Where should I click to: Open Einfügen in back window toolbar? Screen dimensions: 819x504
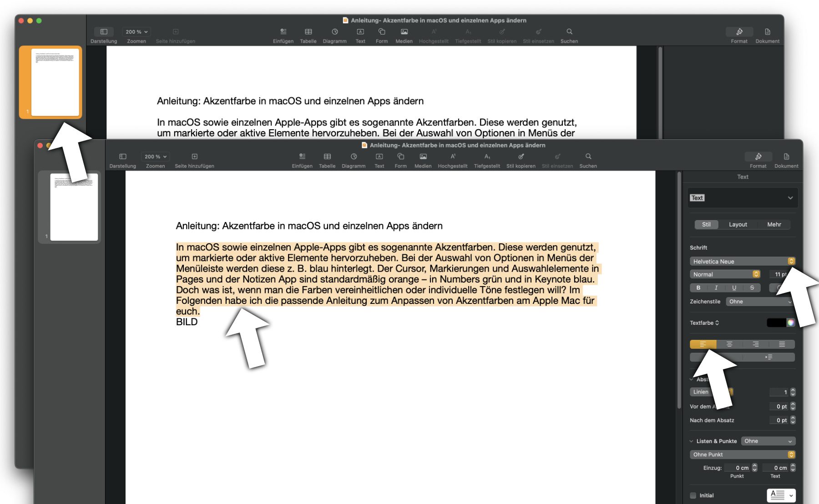click(283, 32)
